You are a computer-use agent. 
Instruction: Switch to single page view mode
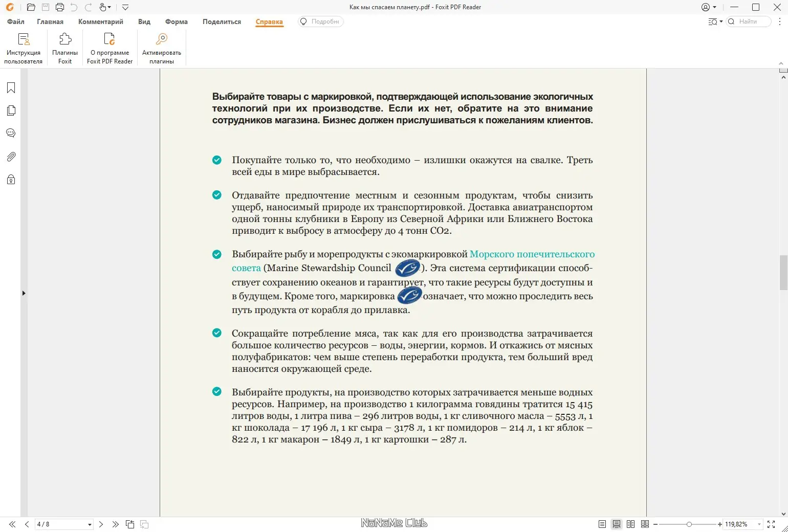[602, 524]
